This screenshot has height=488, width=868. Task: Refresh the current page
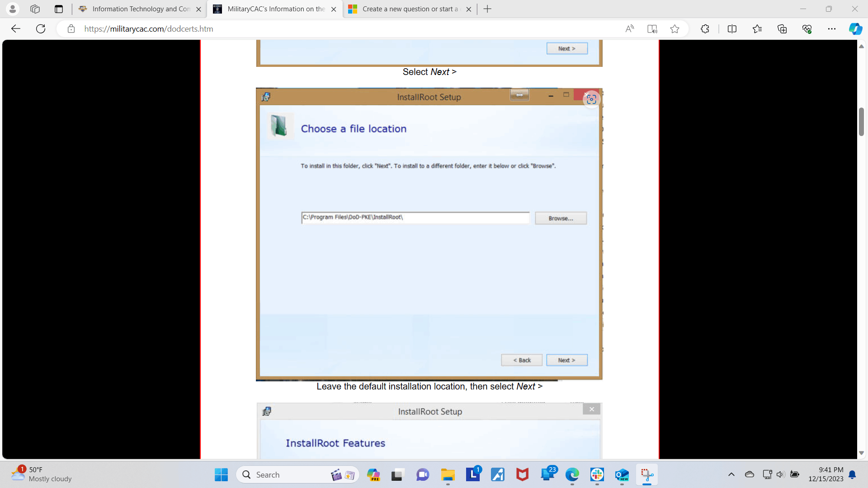[x=41, y=29]
